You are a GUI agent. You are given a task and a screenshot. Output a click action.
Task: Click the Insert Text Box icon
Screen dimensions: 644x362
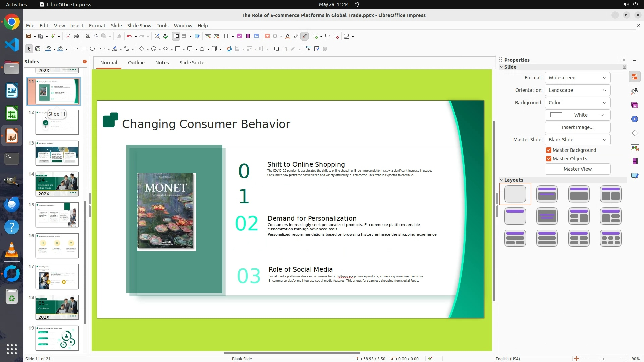point(267,36)
